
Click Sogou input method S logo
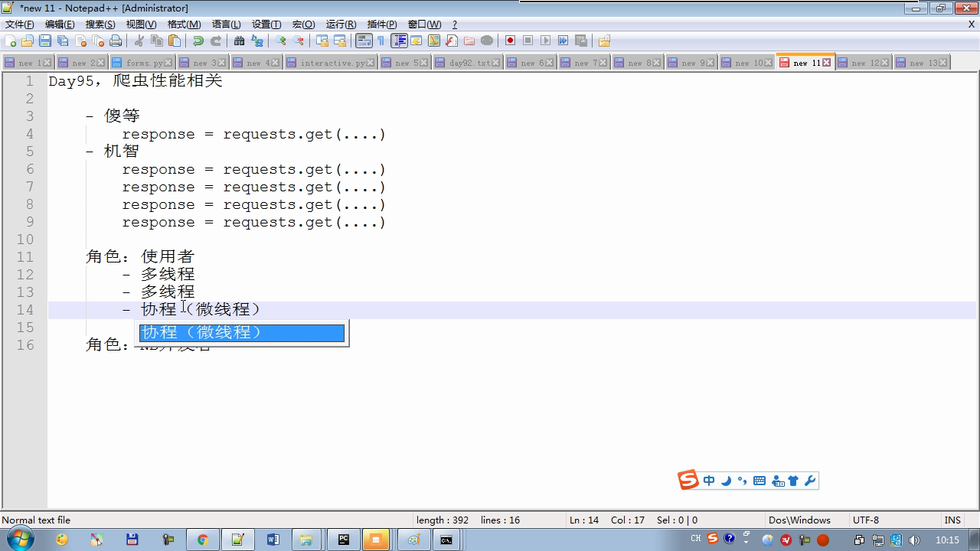click(688, 480)
